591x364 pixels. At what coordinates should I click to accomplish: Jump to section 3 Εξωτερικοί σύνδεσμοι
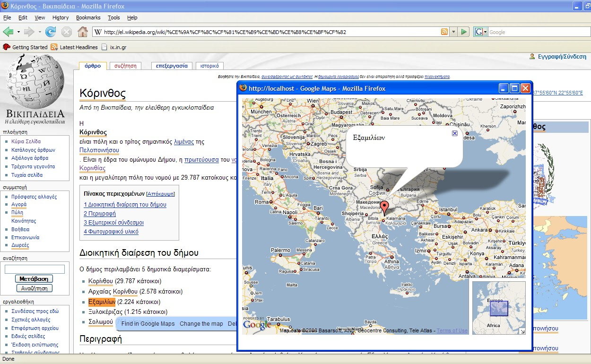(113, 223)
